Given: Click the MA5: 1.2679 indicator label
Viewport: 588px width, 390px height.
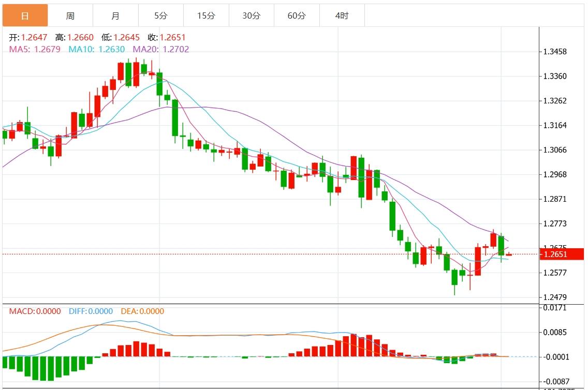Looking at the screenshot, I should click(x=35, y=49).
